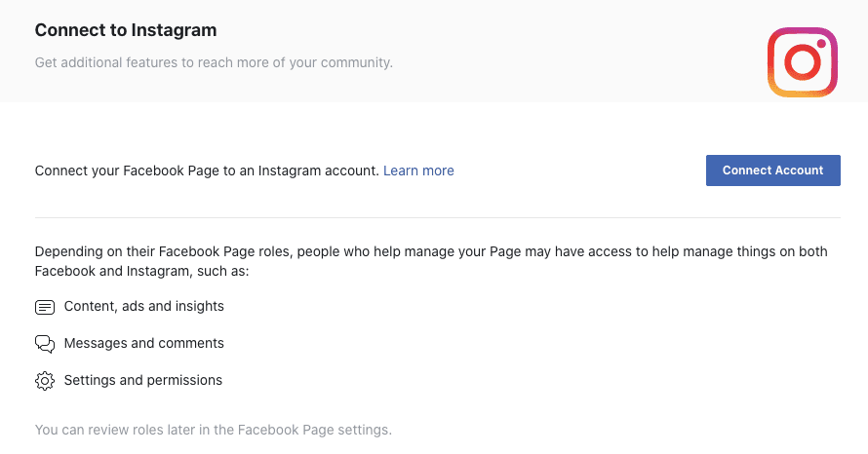Click the Connect your Facebook Page sentence
868x454 pixels.
[207, 170]
